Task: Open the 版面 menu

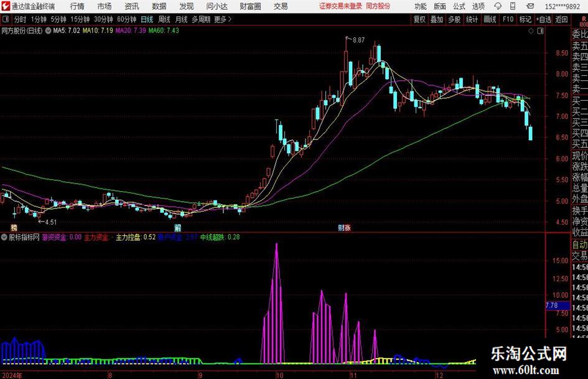Action: click(x=439, y=6)
